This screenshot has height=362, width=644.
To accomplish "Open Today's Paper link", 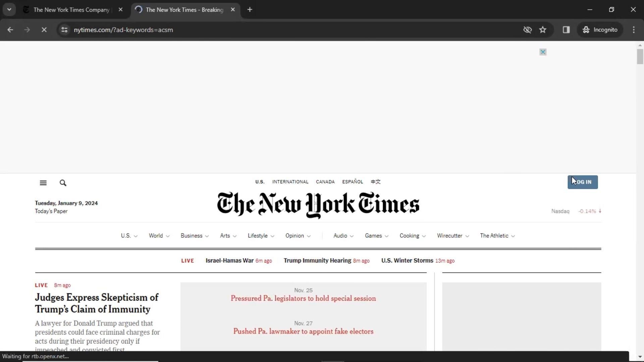I will (51, 211).
